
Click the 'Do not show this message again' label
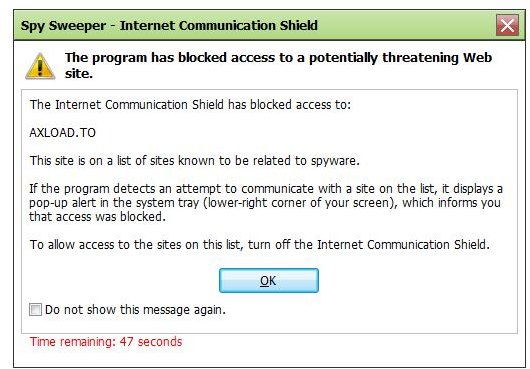pos(135,310)
